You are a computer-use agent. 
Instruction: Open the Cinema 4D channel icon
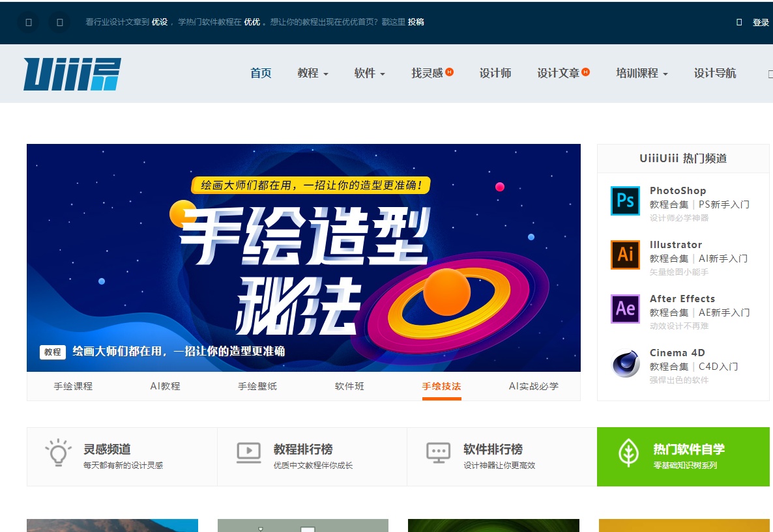pyautogui.click(x=625, y=363)
